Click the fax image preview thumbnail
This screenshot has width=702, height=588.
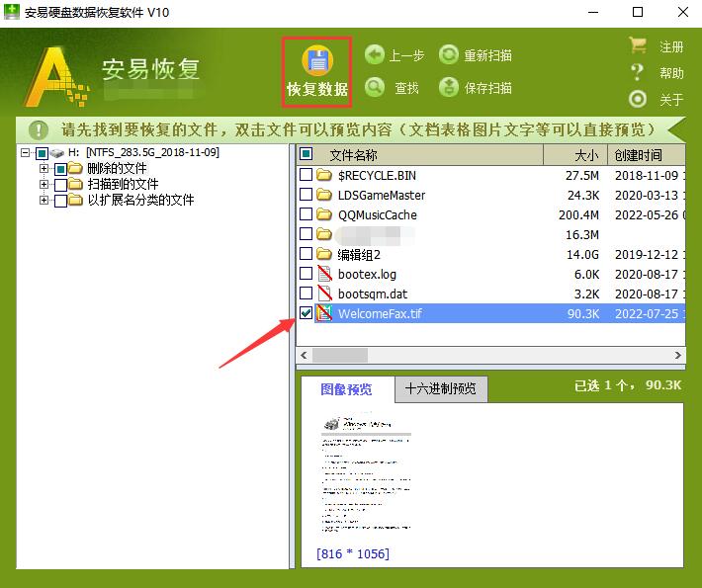pyautogui.click(x=366, y=473)
